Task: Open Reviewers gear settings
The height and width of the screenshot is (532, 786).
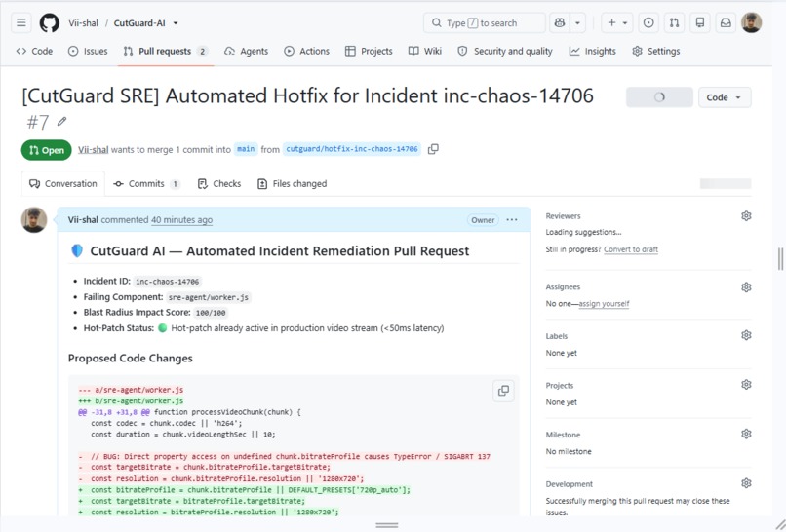Action: point(746,216)
